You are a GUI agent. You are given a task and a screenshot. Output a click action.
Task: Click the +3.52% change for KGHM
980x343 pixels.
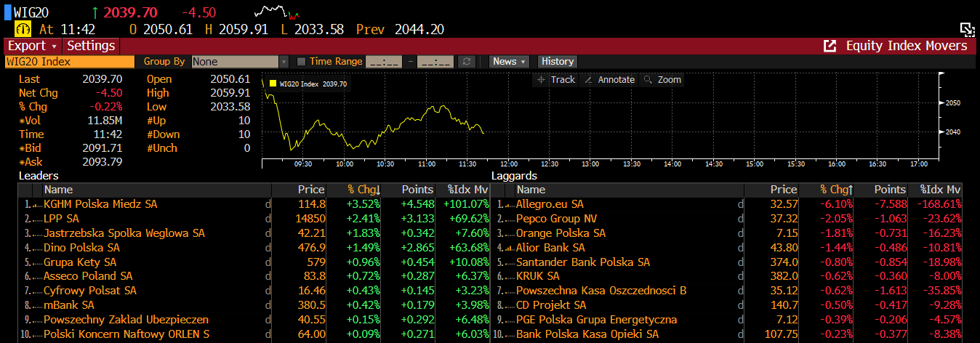pos(363,204)
